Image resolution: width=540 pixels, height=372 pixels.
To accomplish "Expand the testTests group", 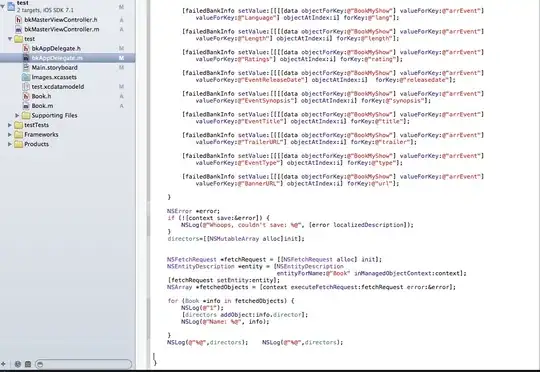I will (x=10, y=125).
